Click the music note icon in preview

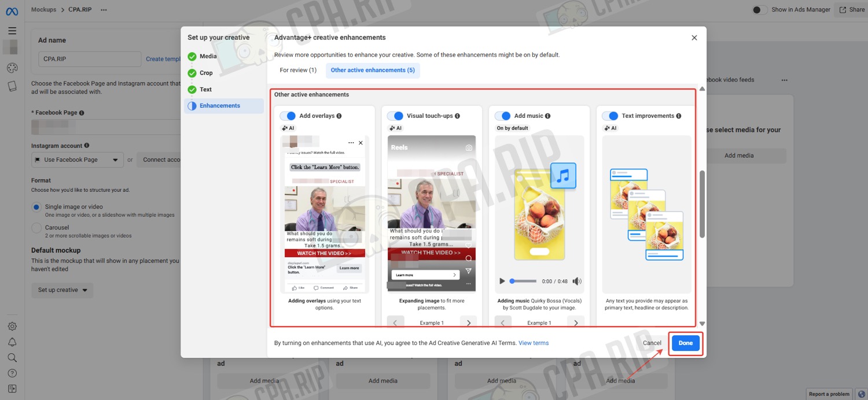pos(563,175)
